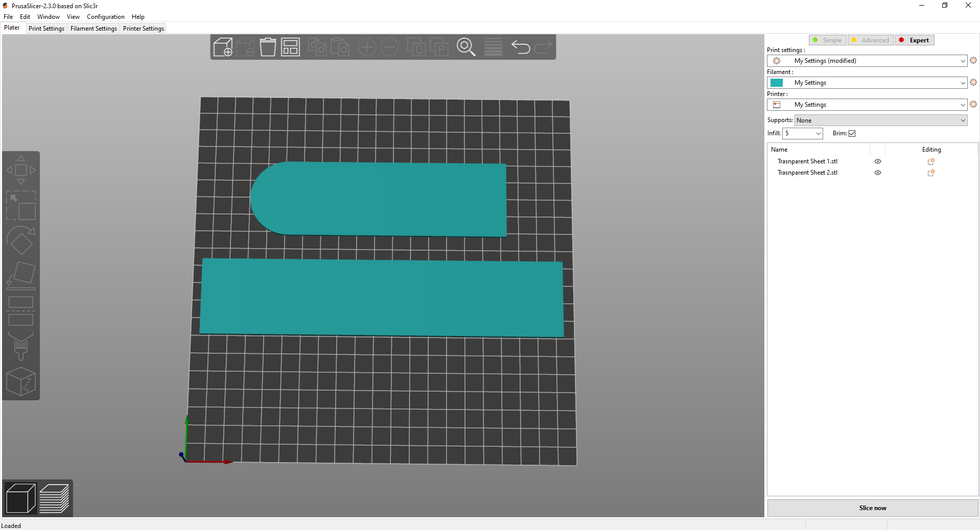This screenshot has width=980, height=530.
Task: Select the Rotate tool
Action: click(x=21, y=241)
